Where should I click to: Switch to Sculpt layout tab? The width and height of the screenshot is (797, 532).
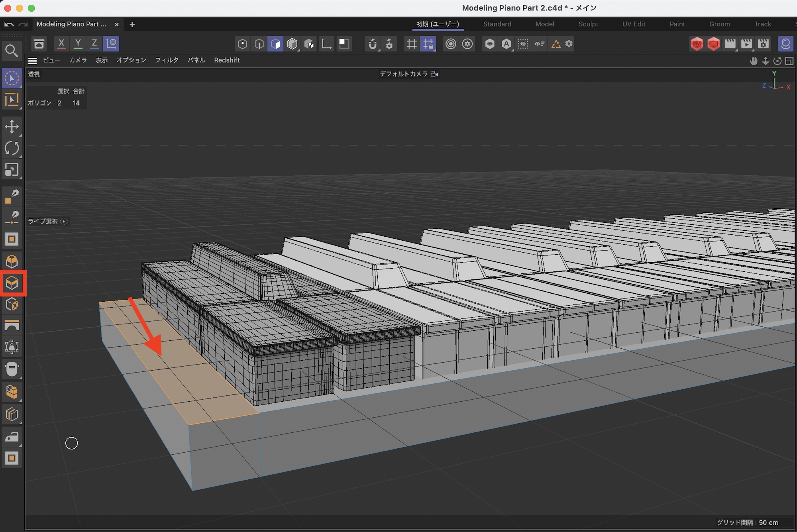(x=588, y=24)
